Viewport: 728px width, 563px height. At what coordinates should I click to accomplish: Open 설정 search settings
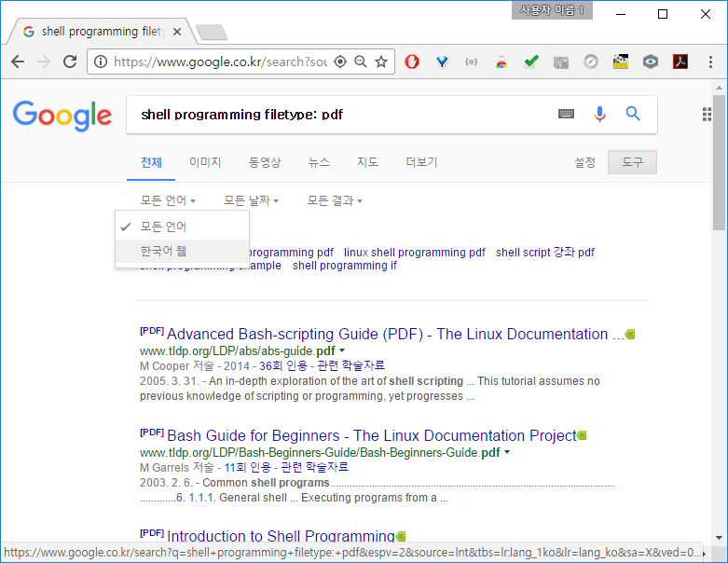pos(584,162)
